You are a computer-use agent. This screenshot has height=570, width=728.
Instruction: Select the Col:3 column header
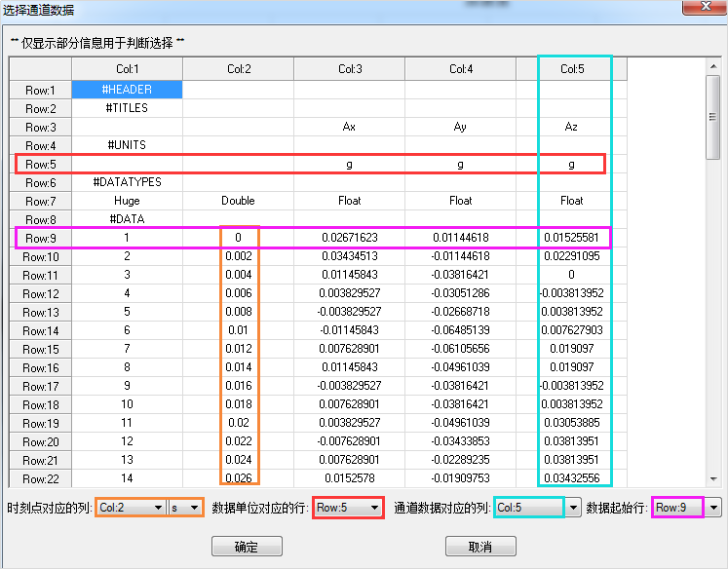[350, 69]
